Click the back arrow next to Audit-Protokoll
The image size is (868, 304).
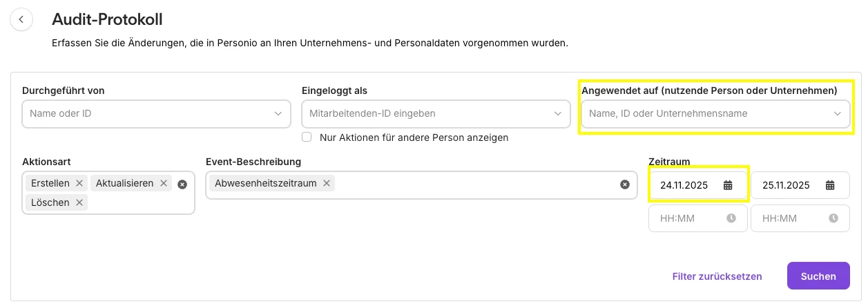(21, 19)
